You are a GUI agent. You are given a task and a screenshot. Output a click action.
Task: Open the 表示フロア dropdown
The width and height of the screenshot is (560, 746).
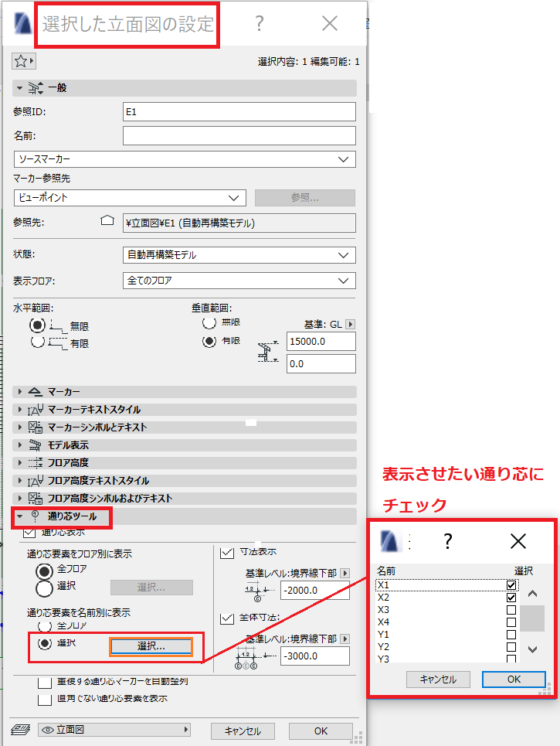pyautogui.click(x=239, y=281)
